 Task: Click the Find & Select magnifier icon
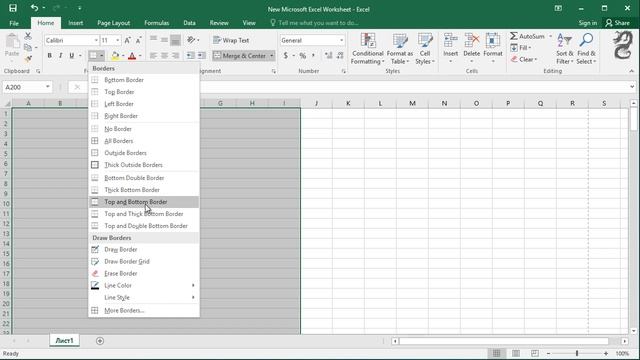click(x=586, y=41)
